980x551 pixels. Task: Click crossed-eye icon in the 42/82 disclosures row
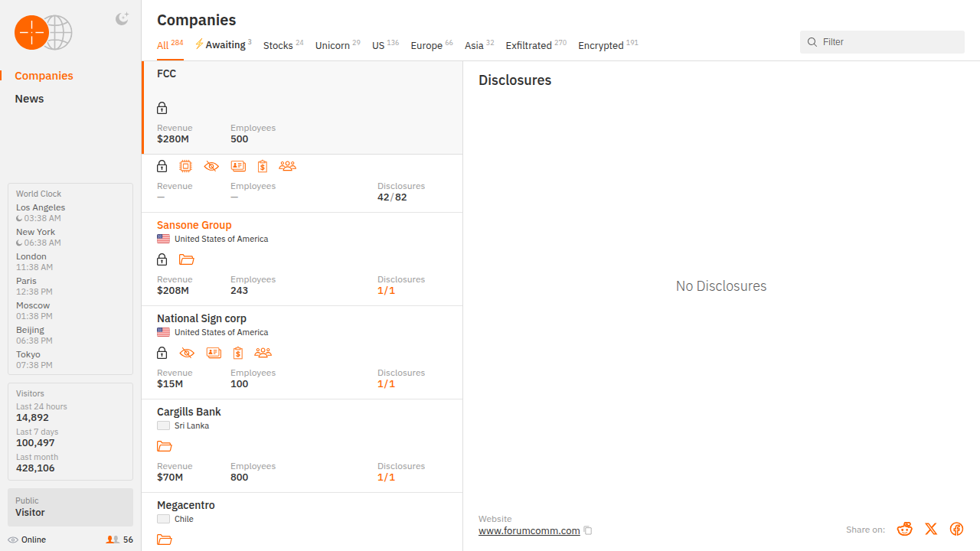click(x=211, y=166)
